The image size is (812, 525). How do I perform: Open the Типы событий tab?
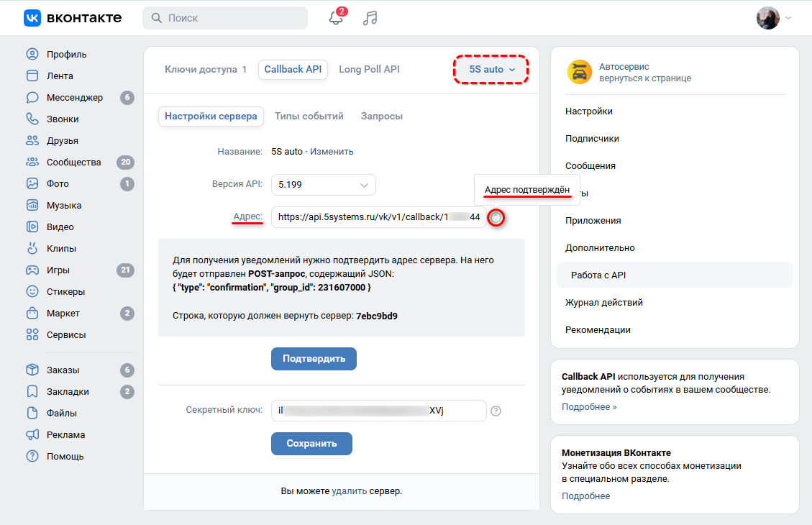(x=309, y=115)
